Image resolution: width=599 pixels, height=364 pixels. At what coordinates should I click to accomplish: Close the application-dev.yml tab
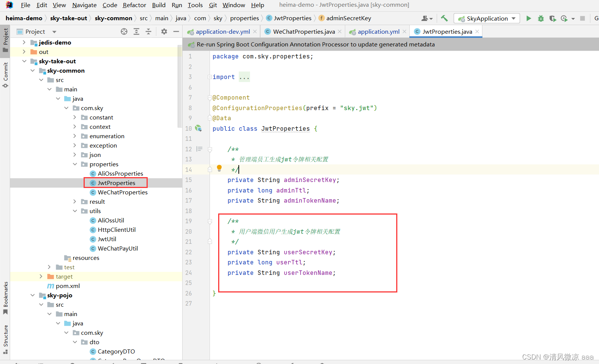click(255, 32)
